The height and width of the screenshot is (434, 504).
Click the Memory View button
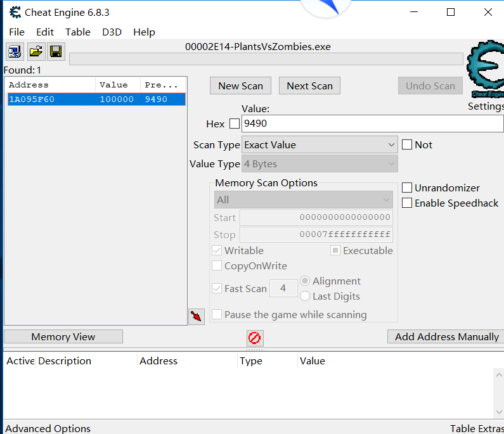63,336
